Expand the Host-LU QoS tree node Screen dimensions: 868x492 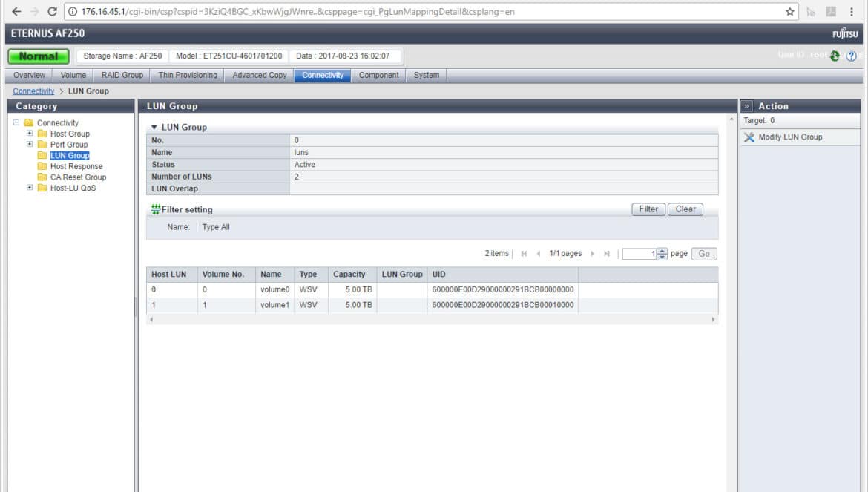(x=30, y=188)
